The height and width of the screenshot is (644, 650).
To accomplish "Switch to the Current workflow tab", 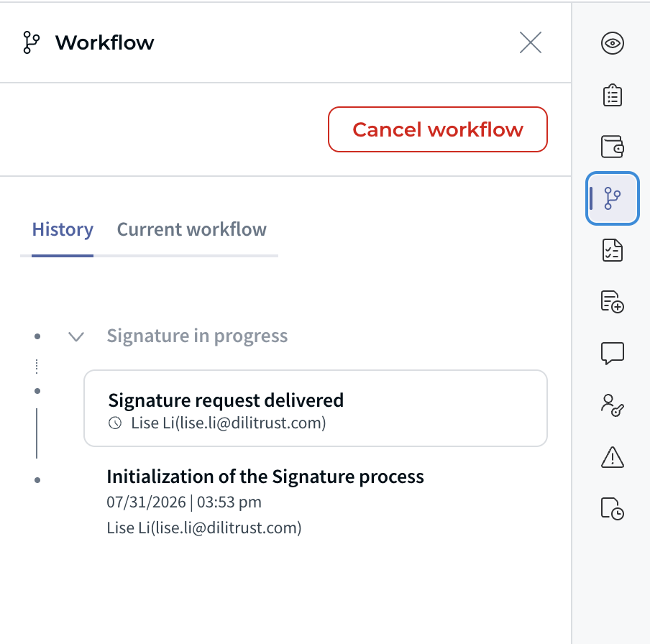I will coord(191,229).
